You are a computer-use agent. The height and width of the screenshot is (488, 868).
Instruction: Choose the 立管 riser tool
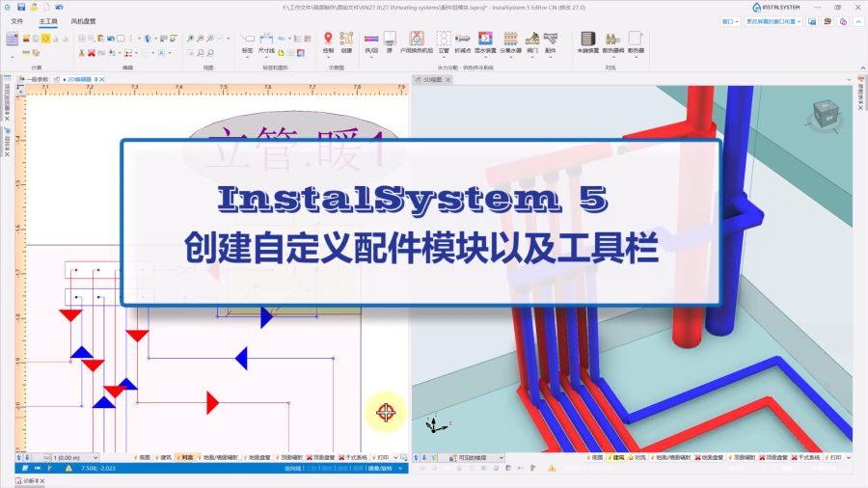444,40
